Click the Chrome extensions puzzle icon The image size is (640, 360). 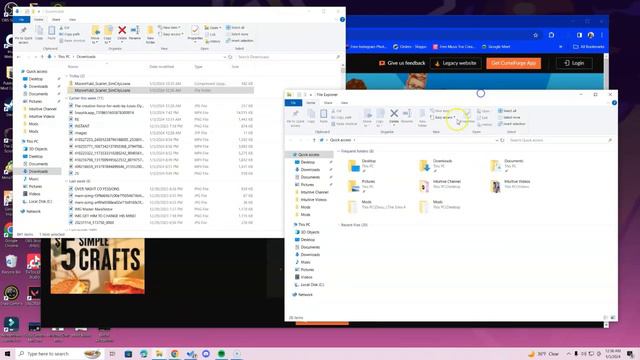click(x=551, y=35)
